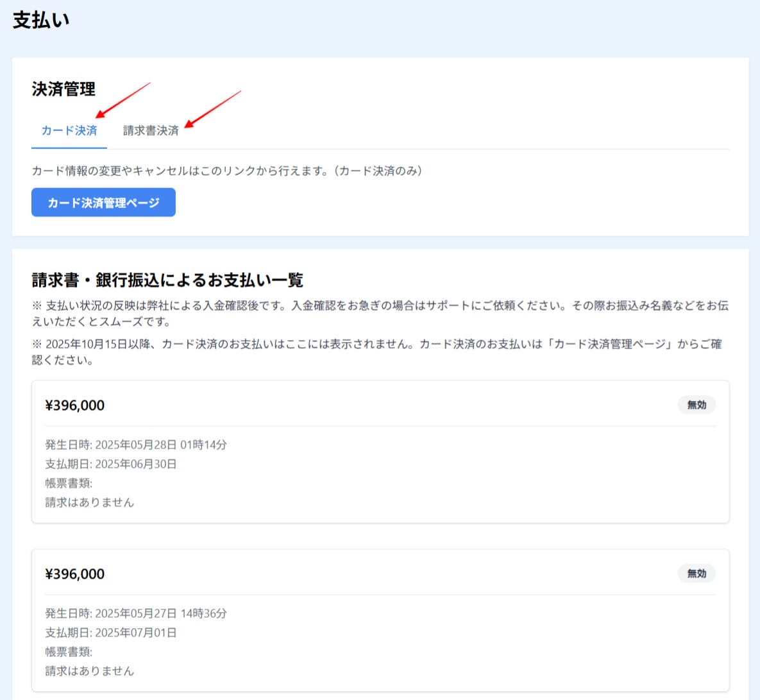Screen dimensions: 760x700
Task: Click 帳票書類 label in the 06月30日 payment card
Action: 69,483
